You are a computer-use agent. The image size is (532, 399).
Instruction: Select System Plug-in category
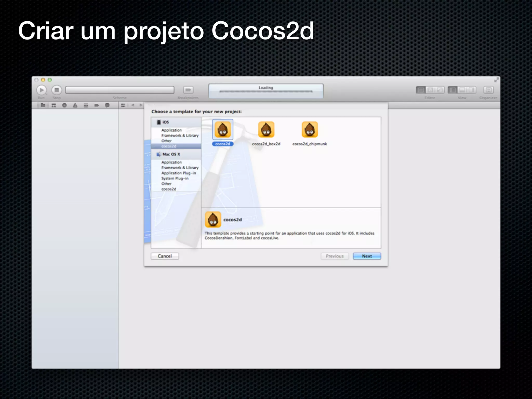175,178
